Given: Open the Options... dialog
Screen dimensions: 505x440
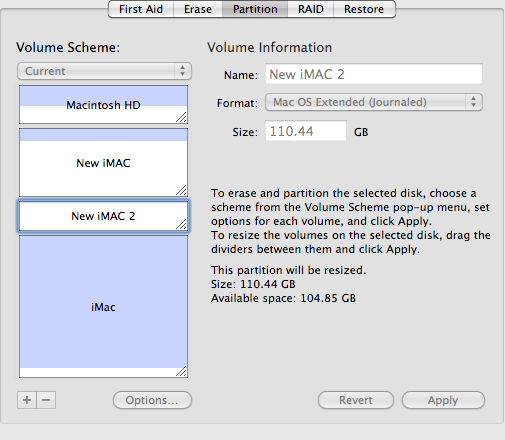Looking at the screenshot, I should click(x=152, y=400).
